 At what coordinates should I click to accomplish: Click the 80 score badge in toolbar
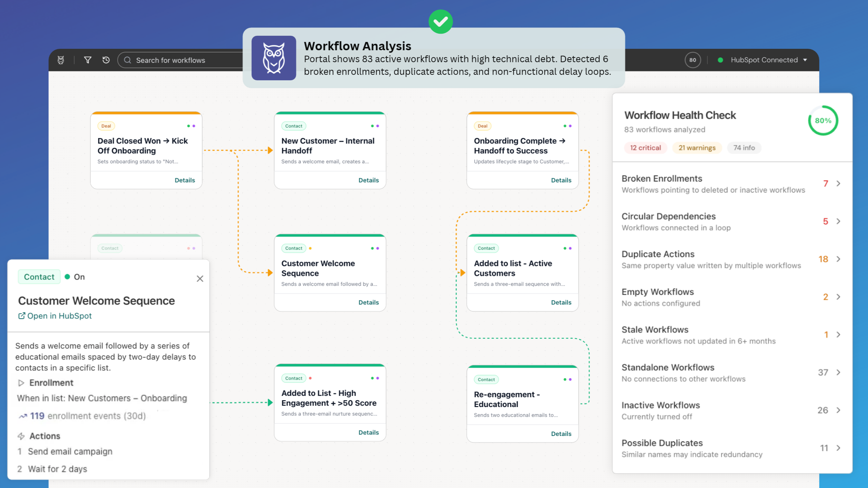click(693, 60)
